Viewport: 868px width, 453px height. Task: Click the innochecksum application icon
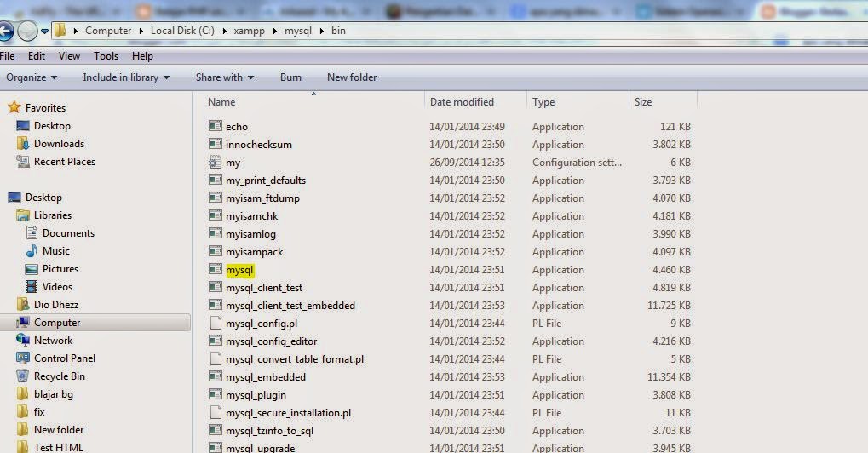click(216, 144)
